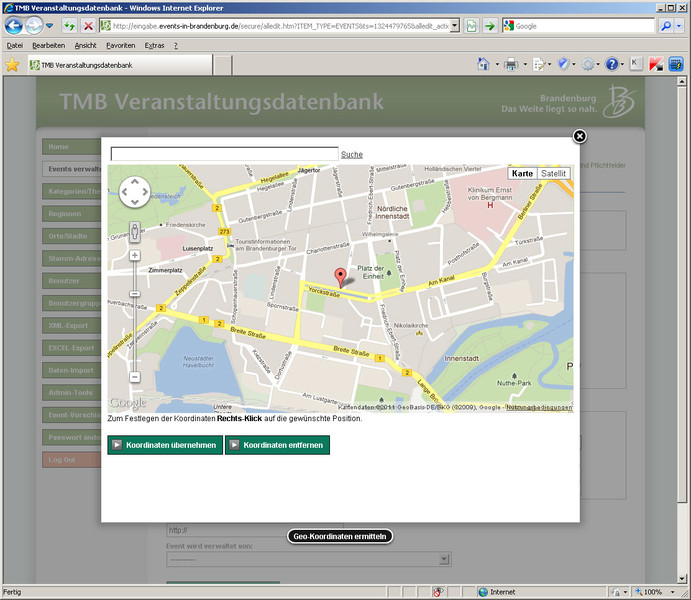This screenshot has height=600, width=691.
Task: Click the browser Back arrow button
Action: click(14, 26)
